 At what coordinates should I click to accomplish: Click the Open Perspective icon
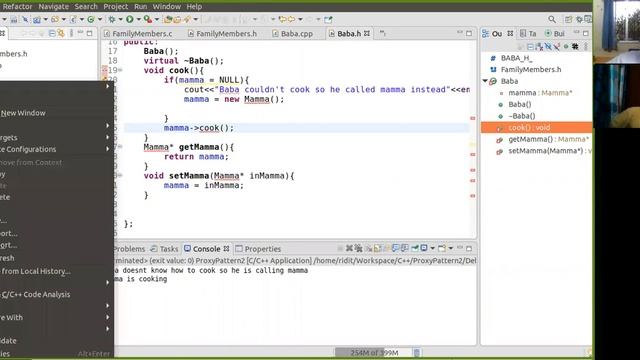[568, 19]
